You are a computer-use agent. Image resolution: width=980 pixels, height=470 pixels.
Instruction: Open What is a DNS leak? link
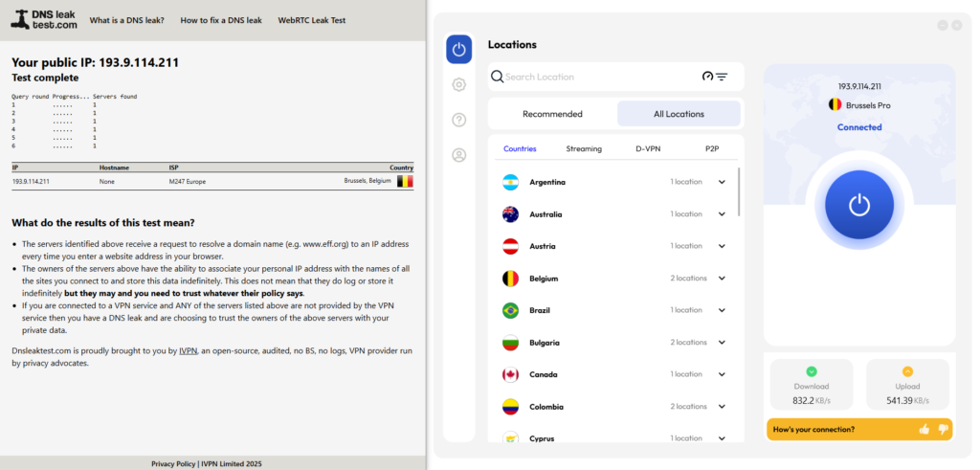point(127,20)
